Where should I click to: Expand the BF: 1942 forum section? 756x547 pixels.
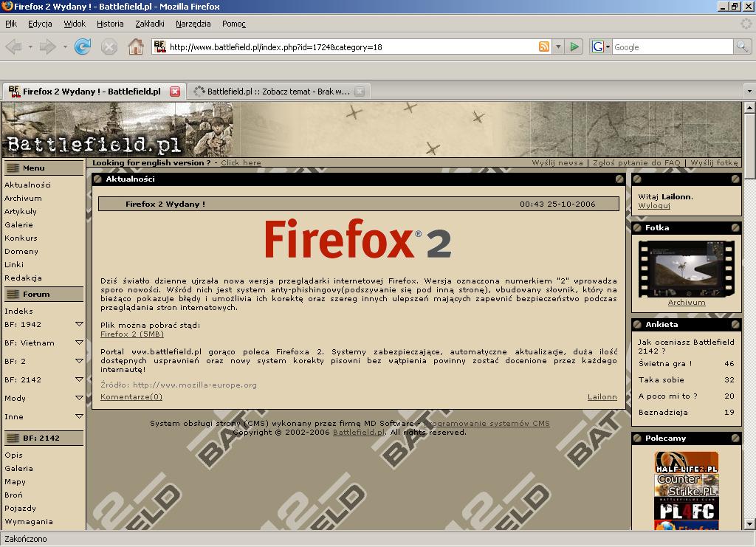[x=79, y=324]
